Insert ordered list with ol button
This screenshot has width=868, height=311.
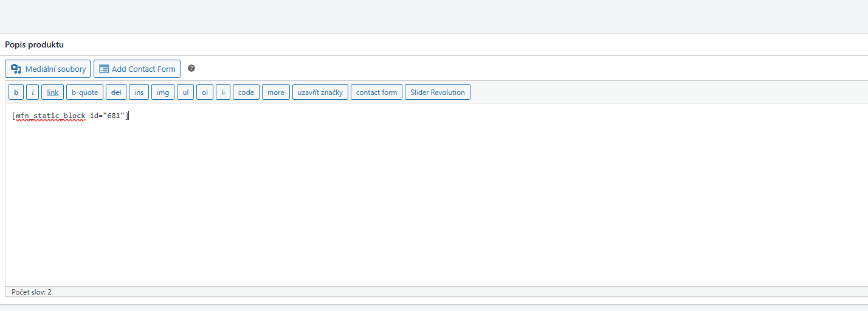205,93
